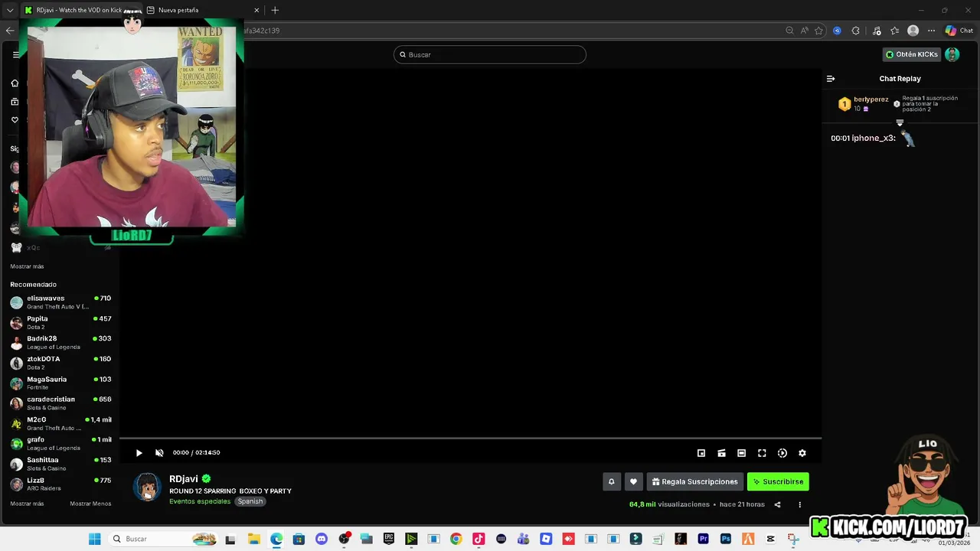Collapse the Chat Replay panel
980x551 pixels.
point(831,78)
